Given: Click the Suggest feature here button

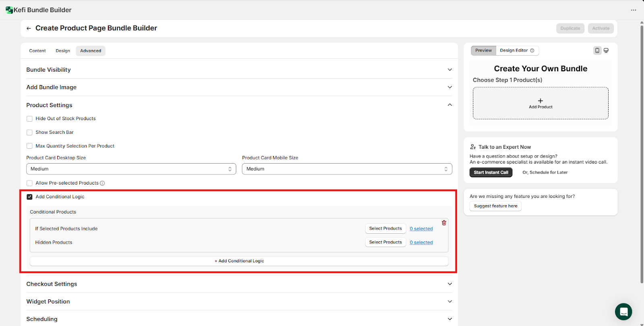Looking at the screenshot, I should (x=495, y=206).
